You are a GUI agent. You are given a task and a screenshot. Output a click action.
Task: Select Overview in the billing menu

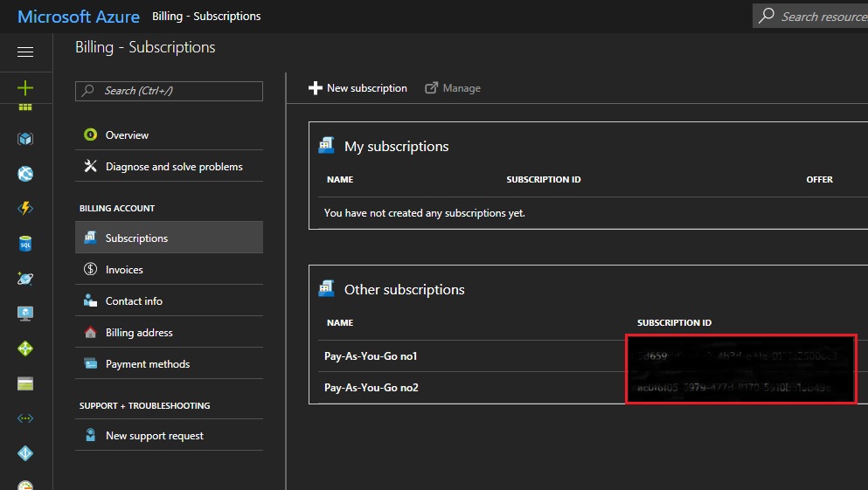pos(127,135)
